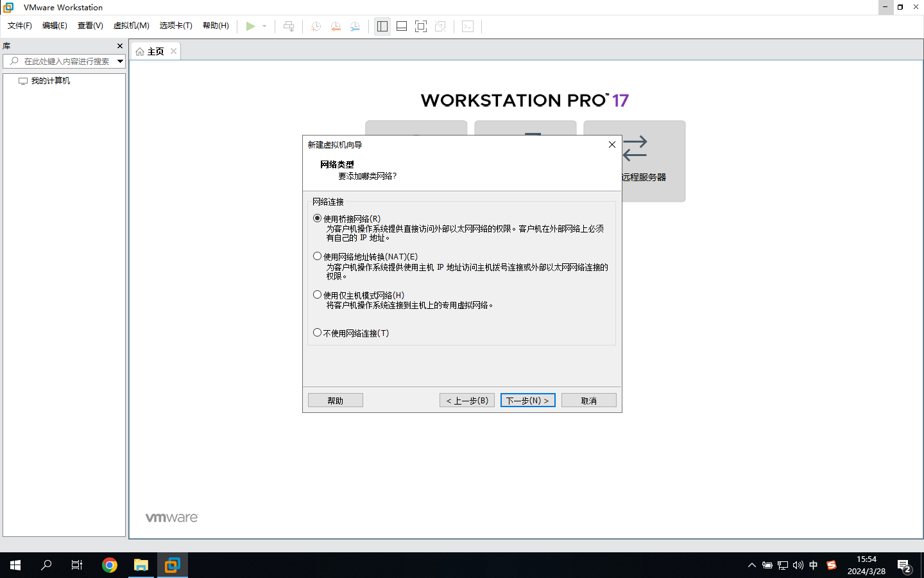
Task: Click the 上一步(B) back button
Action: click(467, 400)
